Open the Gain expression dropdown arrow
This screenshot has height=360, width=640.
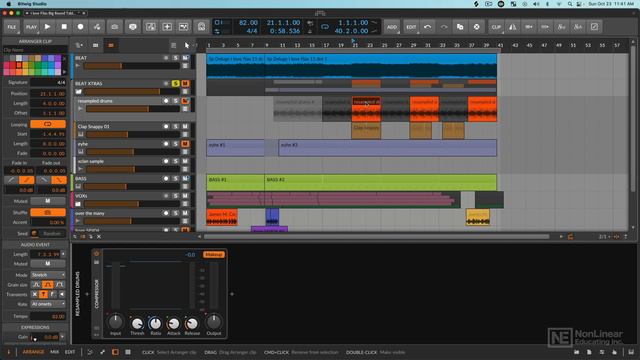(x=62, y=337)
